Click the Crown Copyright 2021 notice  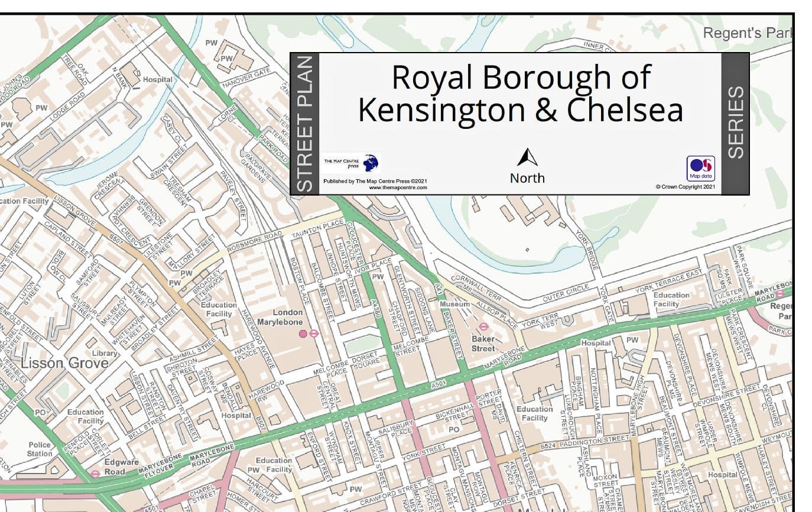click(686, 187)
